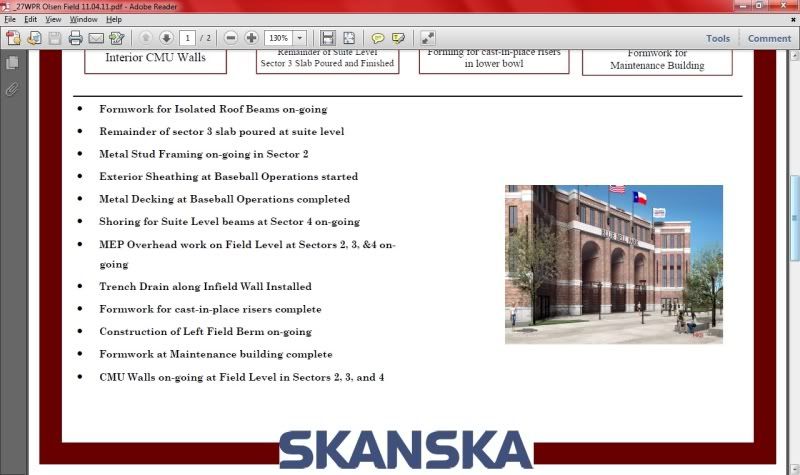Open the Window menu
Viewport: 800px width, 475px height.
[x=84, y=19]
